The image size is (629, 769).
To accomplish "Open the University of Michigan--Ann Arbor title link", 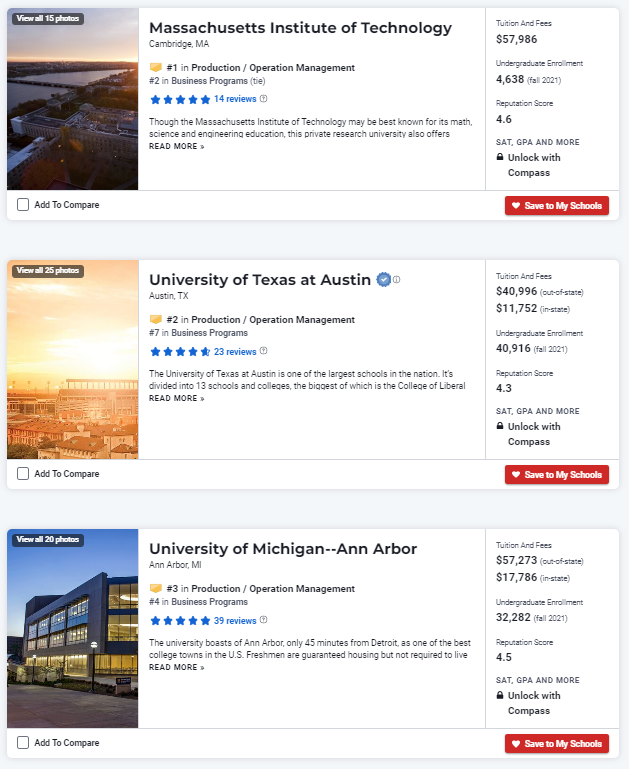I will pyautogui.click(x=283, y=549).
